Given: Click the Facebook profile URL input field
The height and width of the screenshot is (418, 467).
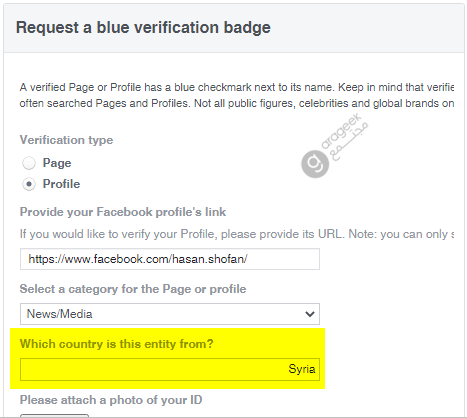Looking at the screenshot, I should point(170,259).
